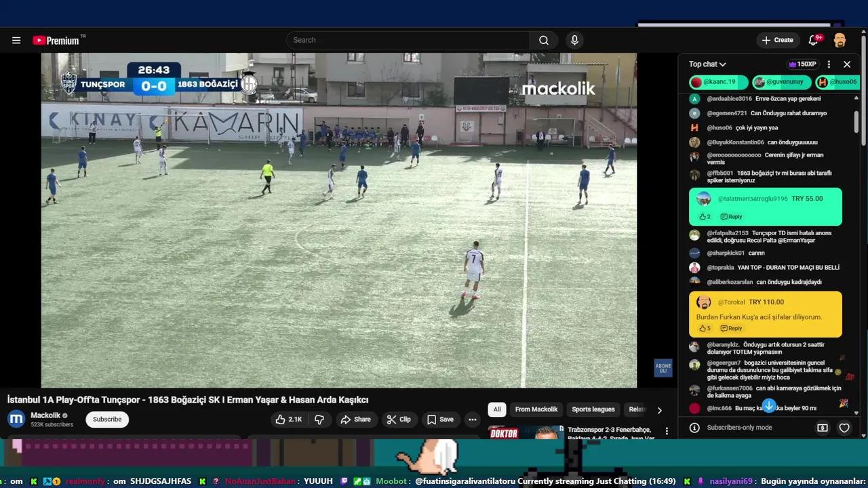Select the From Mackolik chip
The image size is (868, 488).
(x=536, y=409)
